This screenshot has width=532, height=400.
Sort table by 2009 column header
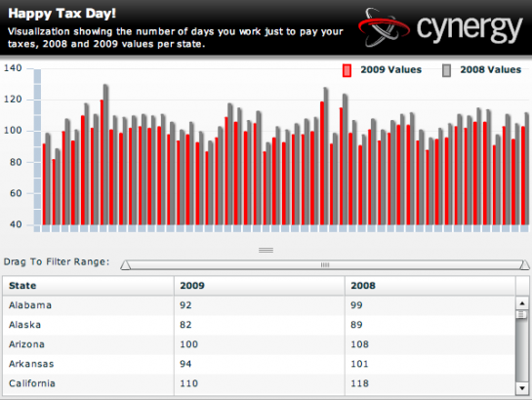tap(260, 286)
